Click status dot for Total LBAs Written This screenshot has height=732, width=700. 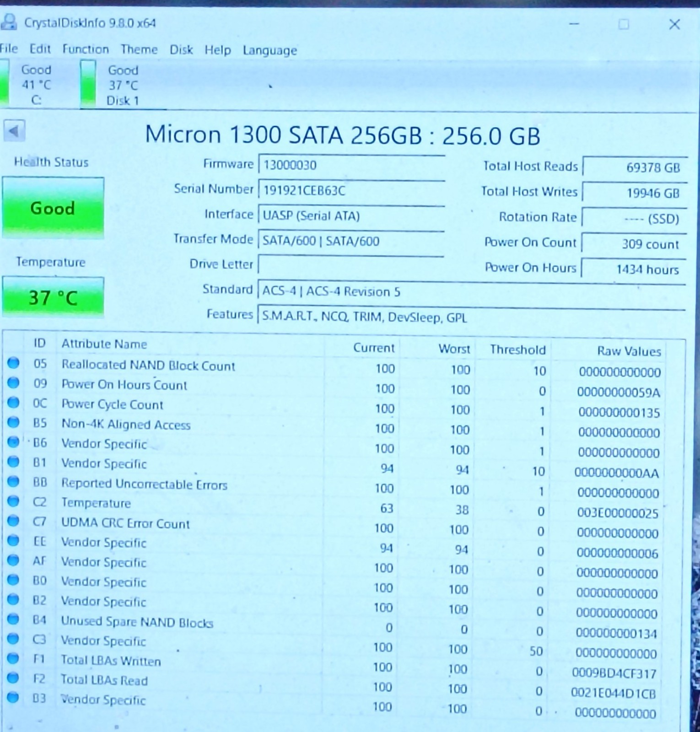(x=13, y=658)
